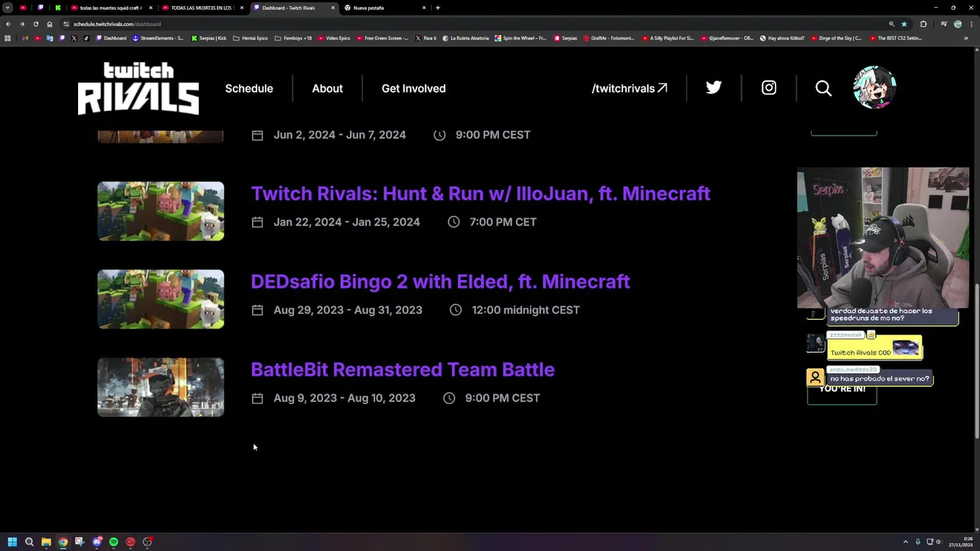Click the taskbar clock showing 27/11/2025
The height and width of the screenshot is (551, 980).
[x=961, y=542]
